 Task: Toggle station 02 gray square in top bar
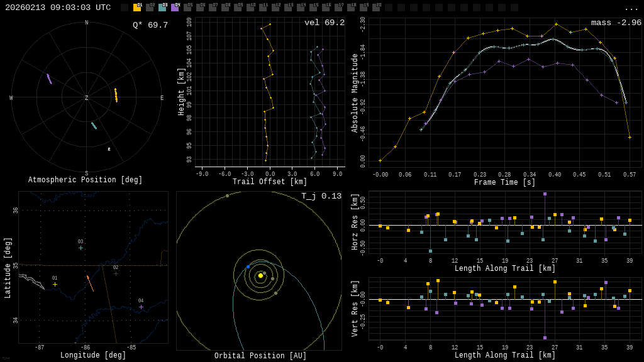[x=150, y=8]
